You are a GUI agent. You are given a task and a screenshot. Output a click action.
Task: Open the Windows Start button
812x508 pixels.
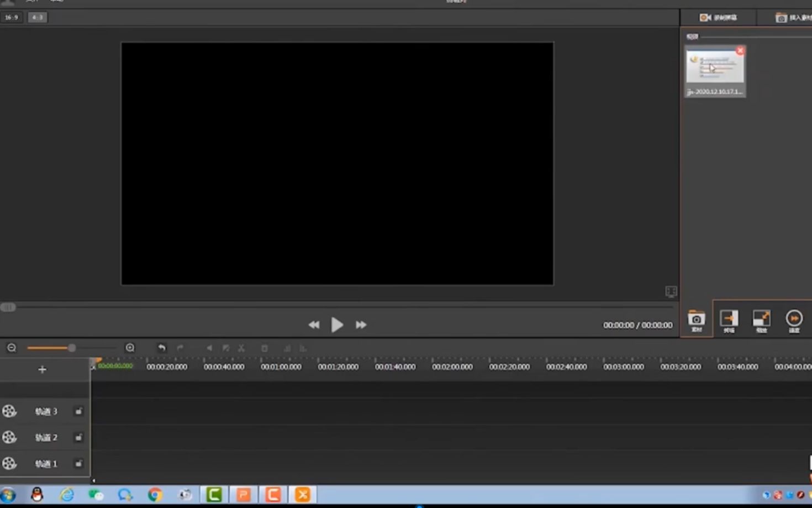(x=8, y=495)
